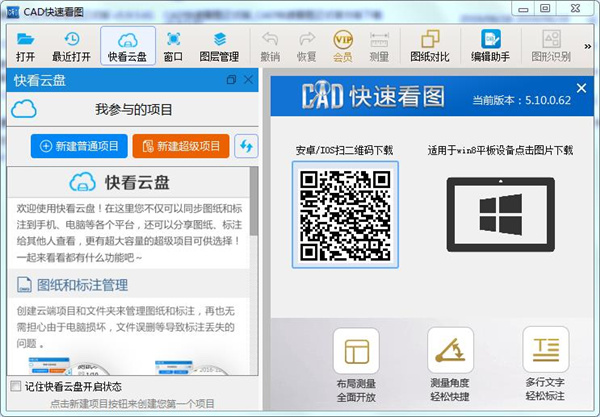This screenshot has height=417, width=600.
Task: Open 多行文字 multiline text feature icon
Action: [x=546, y=349]
